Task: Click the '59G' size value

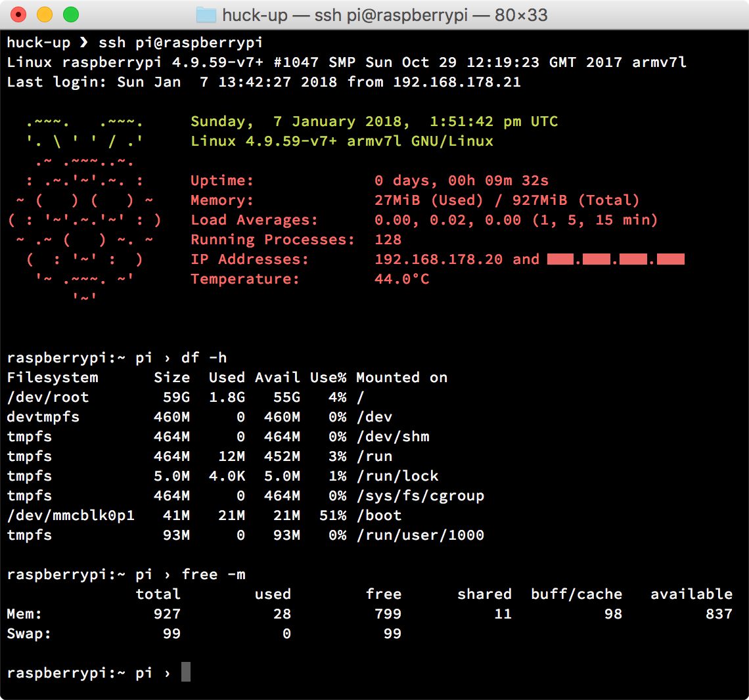Action: click(176, 397)
